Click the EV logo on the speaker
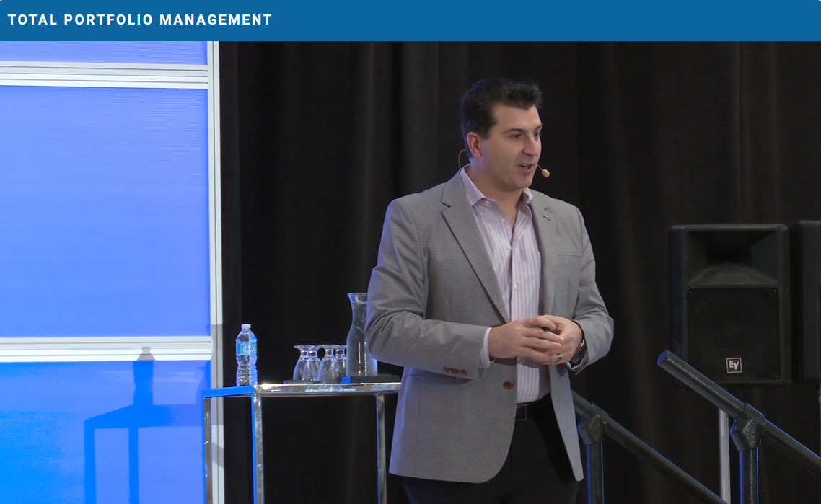821x504 pixels. tap(734, 365)
